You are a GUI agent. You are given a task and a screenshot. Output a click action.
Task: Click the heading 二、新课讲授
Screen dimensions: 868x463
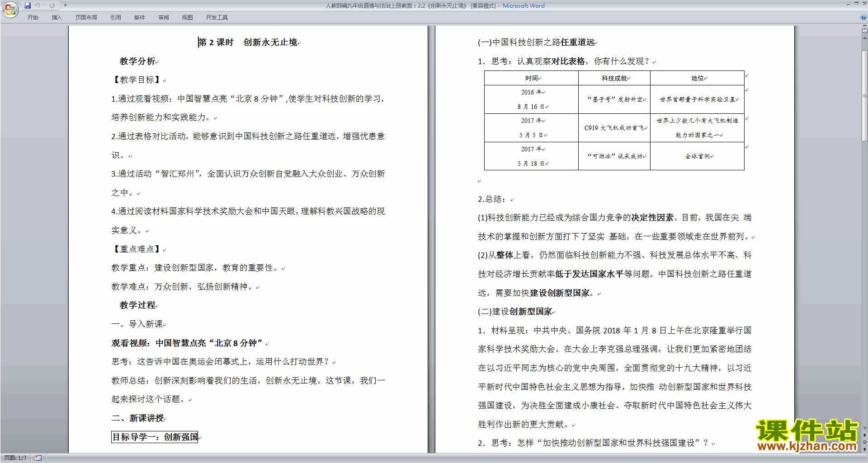tap(138, 418)
